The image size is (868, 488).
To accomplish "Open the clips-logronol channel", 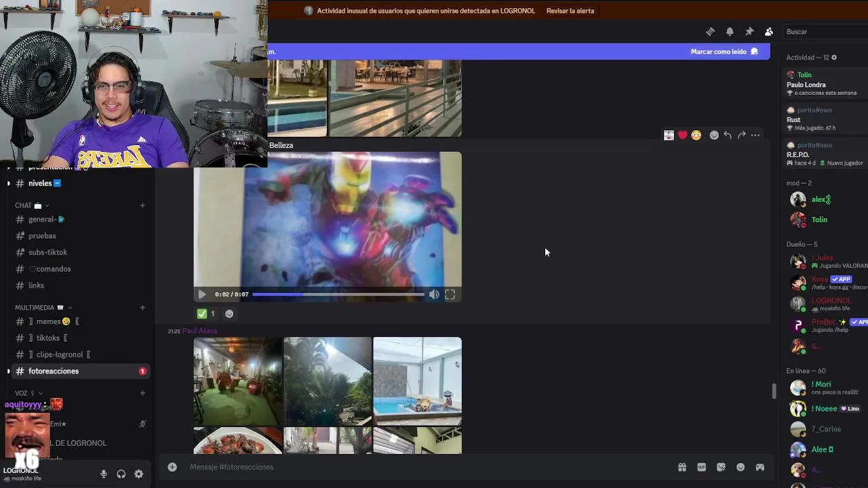I will point(80,354).
